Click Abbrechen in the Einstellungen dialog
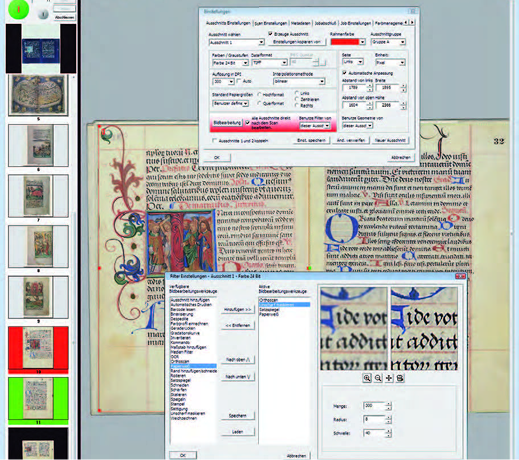Viewport: 519px width, 460px height. (400, 157)
